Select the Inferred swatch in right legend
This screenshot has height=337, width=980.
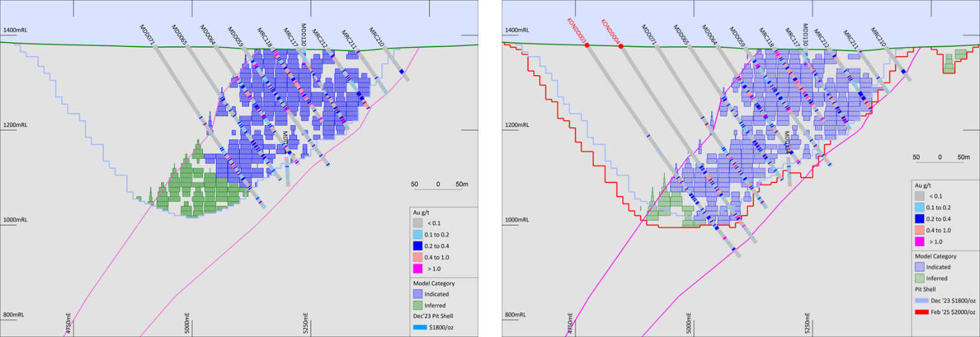coord(919,279)
